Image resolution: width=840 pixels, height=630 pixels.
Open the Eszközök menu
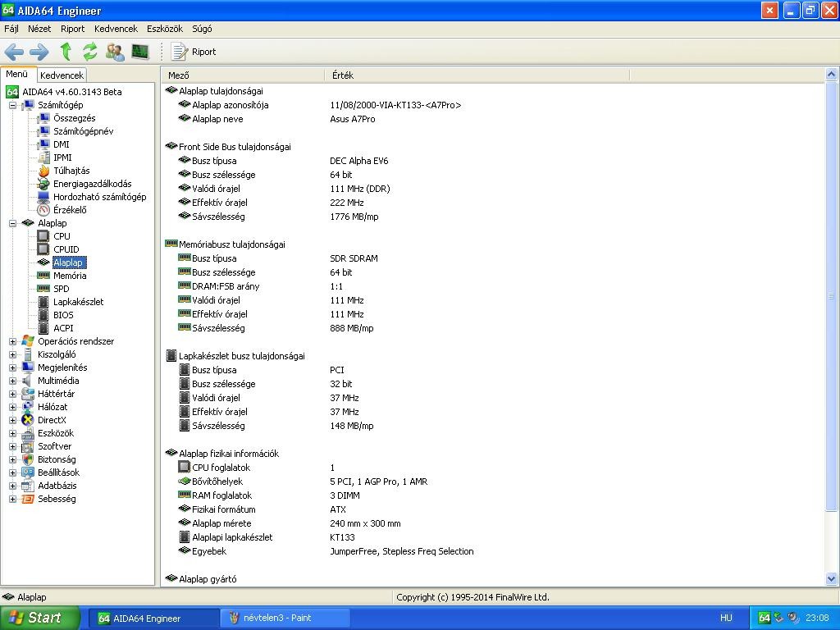(x=164, y=29)
